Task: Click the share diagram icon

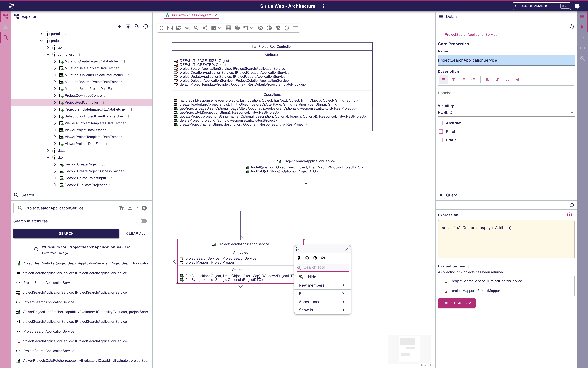Action: [205, 28]
